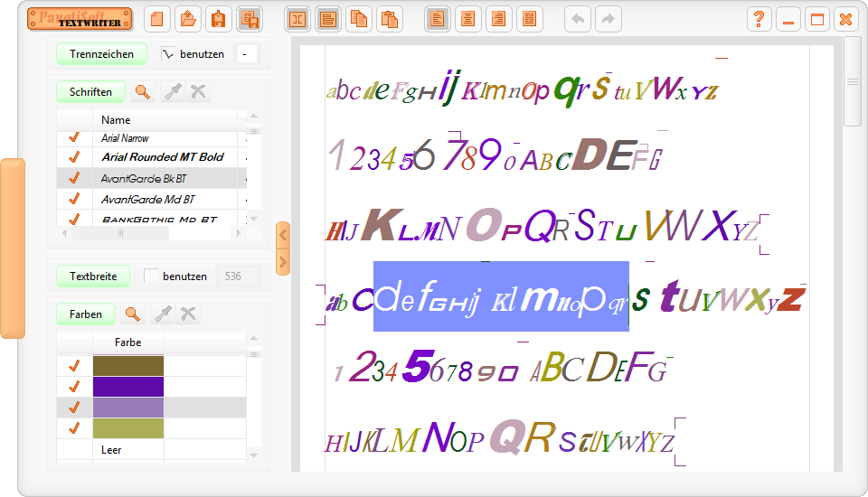Select the dark purple color swatch

(128, 387)
